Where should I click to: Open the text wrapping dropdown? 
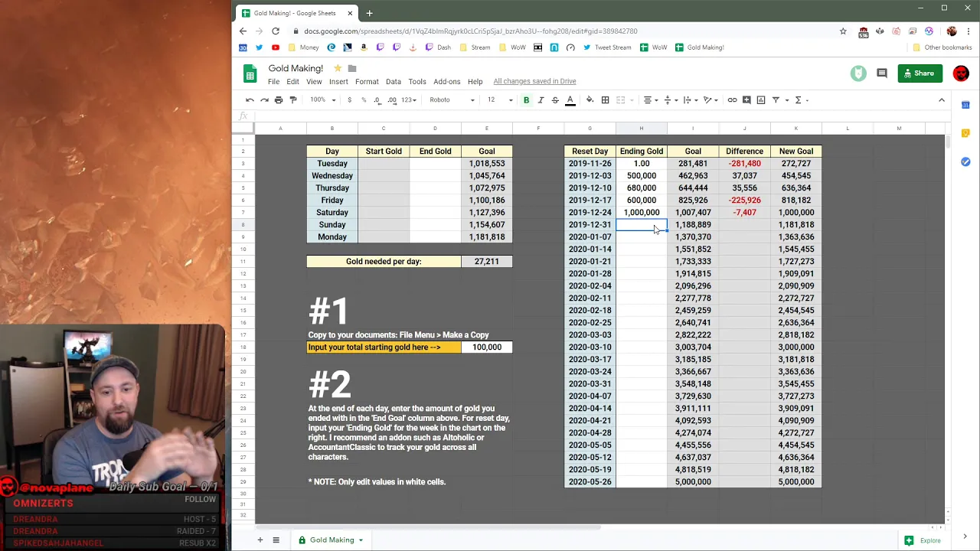pyautogui.click(x=690, y=99)
